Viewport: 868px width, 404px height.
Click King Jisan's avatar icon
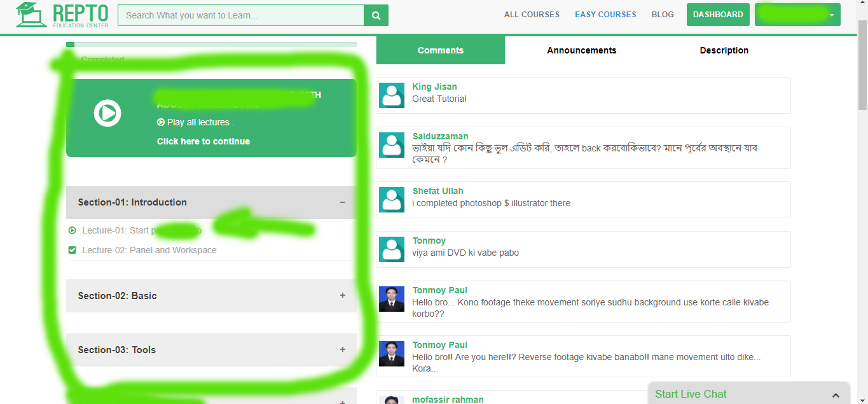click(392, 95)
